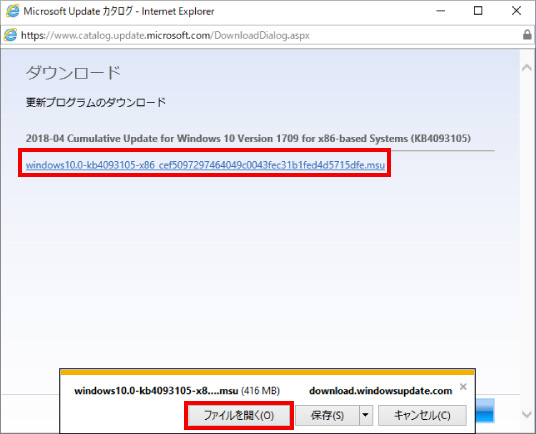Click the windows10.0-kb4093105-x86 .msu download link
This screenshot has width=536, height=434.
click(x=205, y=165)
